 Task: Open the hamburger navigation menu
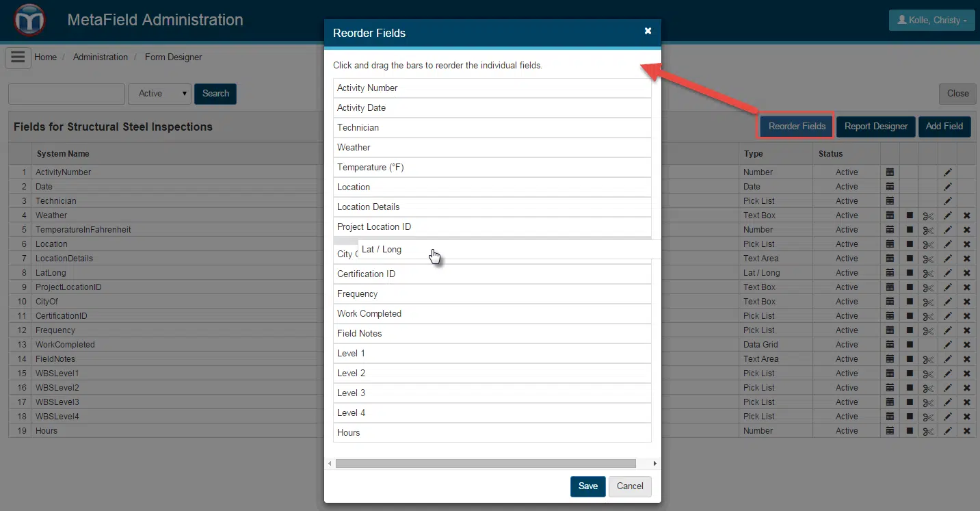click(18, 57)
